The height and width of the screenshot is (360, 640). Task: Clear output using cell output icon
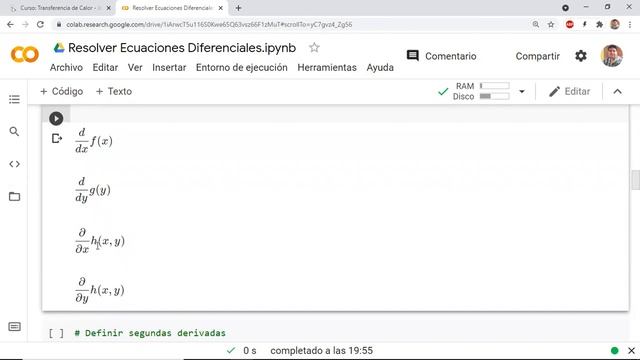(57, 139)
